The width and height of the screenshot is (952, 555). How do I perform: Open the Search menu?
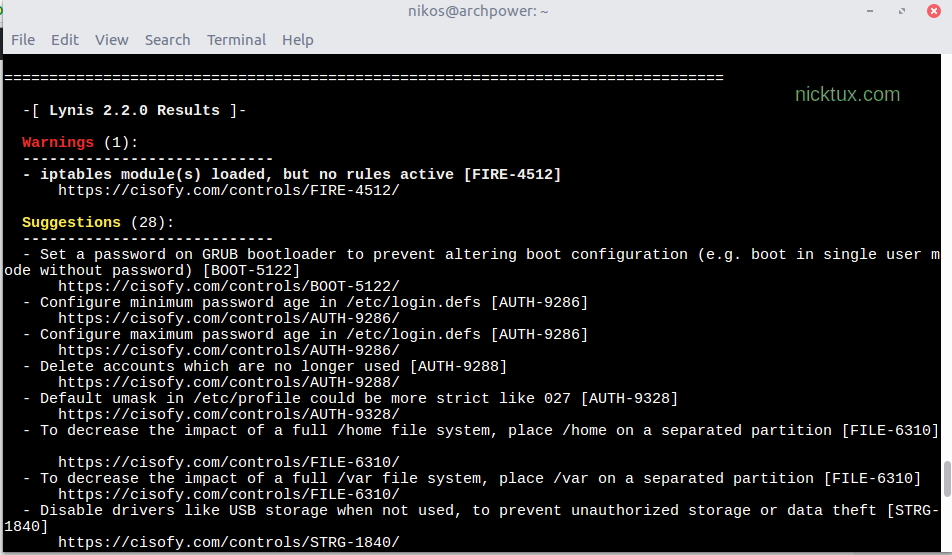tap(167, 40)
